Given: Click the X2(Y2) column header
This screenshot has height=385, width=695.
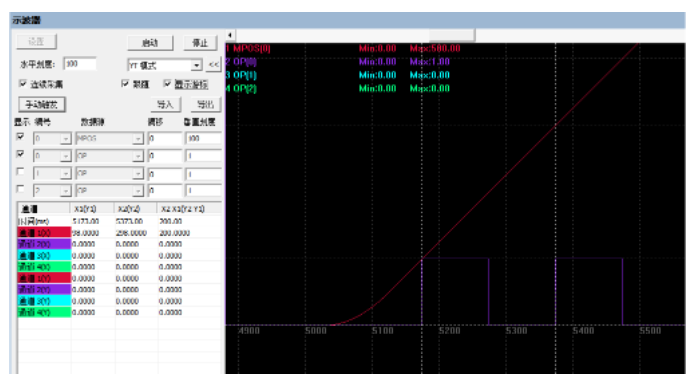Looking at the screenshot, I should tap(136, 209).
